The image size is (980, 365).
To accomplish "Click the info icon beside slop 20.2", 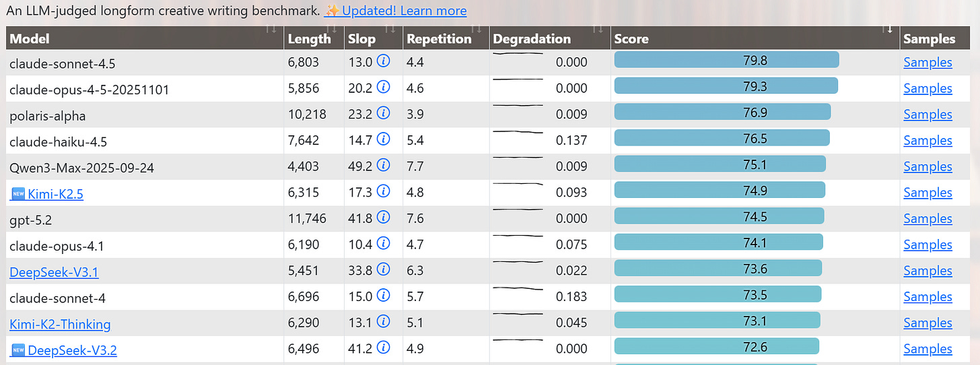I will [384, 88].
